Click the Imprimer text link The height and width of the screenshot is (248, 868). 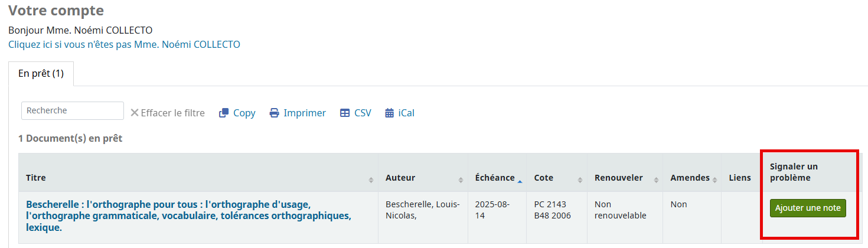pos(305,113)
